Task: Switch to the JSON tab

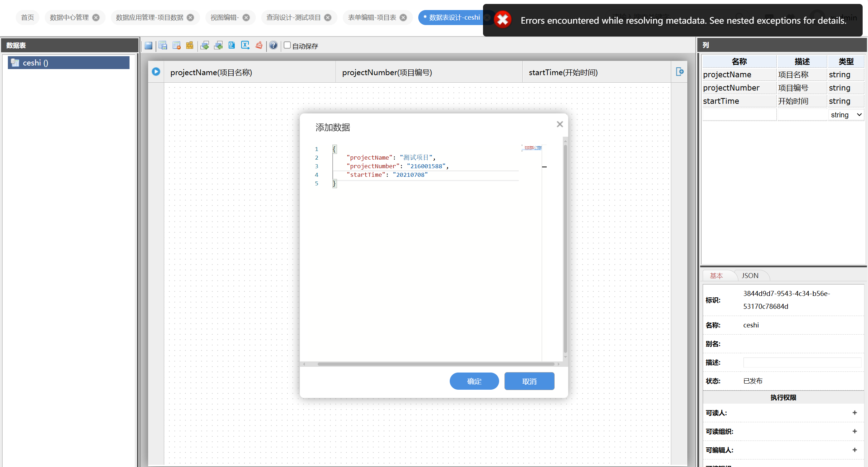Action: tap(750, 276)
